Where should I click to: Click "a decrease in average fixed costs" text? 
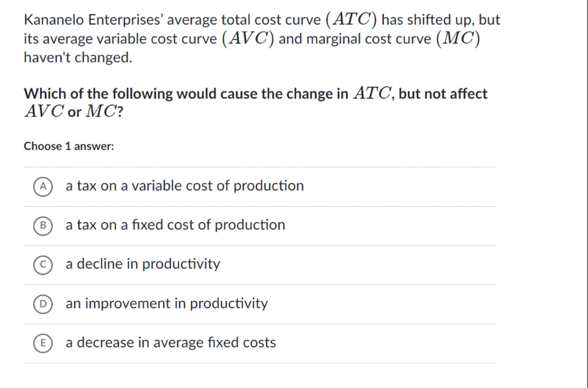171,342
